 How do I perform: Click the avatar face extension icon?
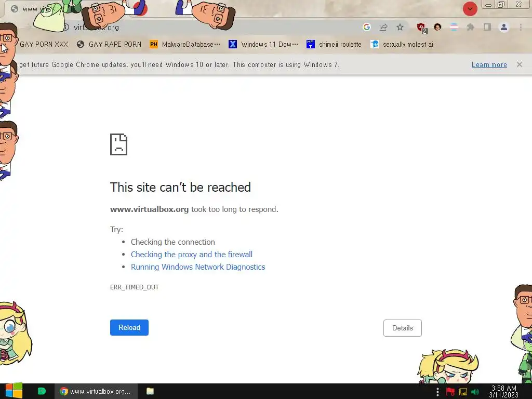point(437,27)
